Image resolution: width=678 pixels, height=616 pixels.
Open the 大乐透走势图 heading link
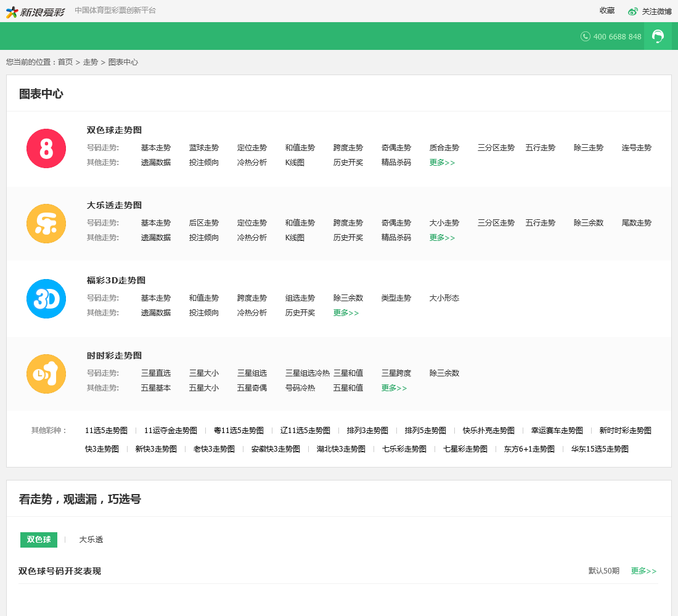pos(114,205)
